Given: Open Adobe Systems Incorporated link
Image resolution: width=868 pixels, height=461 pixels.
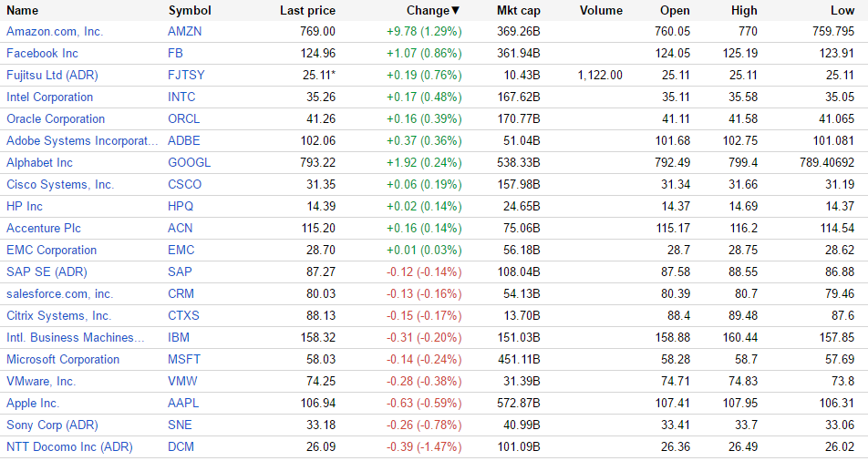Looking at the screenshot, I should pyautogui.click(x=84, y=140).
